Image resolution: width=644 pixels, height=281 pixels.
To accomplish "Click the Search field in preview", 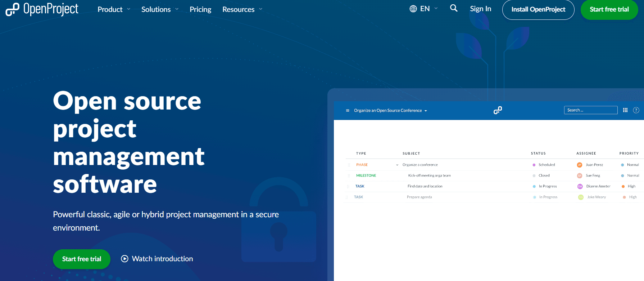I will [x=591, y=110].
